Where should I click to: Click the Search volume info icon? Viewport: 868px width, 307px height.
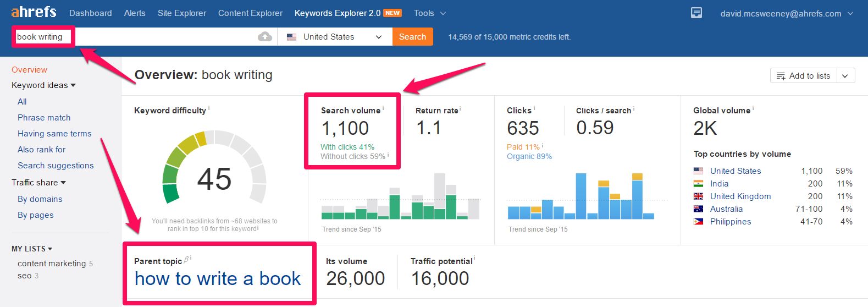[383, 108]
